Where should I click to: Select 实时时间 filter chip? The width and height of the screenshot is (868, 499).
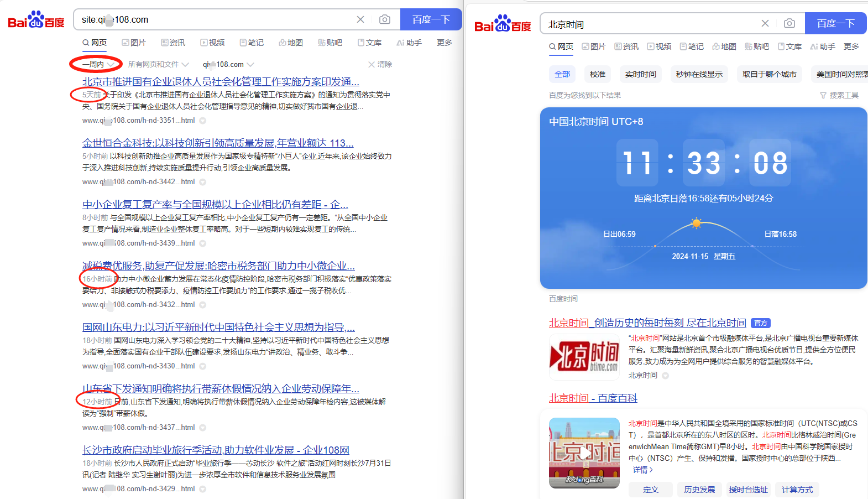click(641, 74)
